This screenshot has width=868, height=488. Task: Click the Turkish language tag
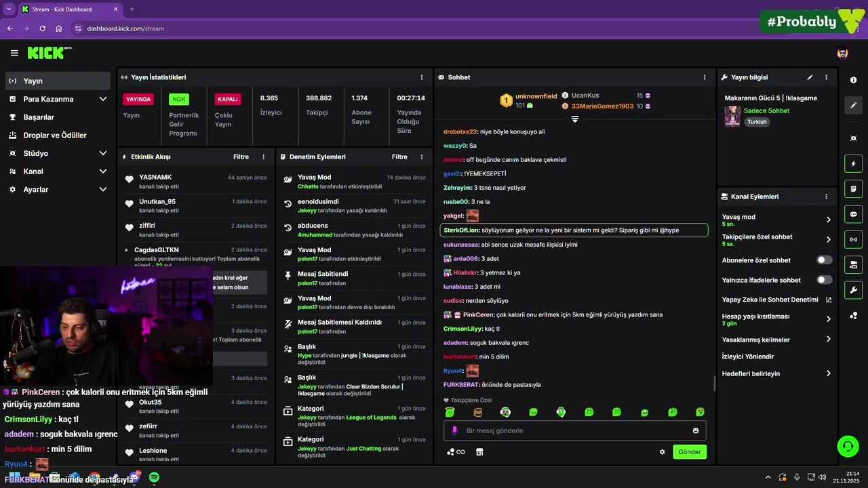(757, 122)
